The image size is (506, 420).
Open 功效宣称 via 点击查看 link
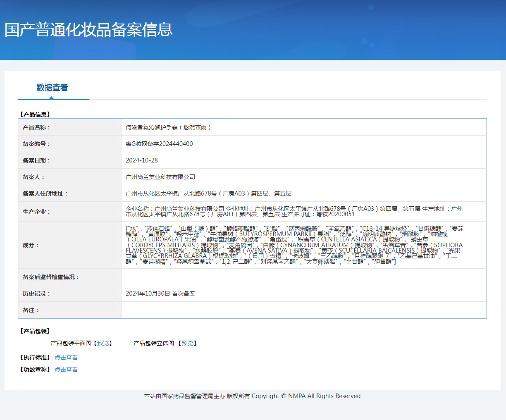[66, 370]
